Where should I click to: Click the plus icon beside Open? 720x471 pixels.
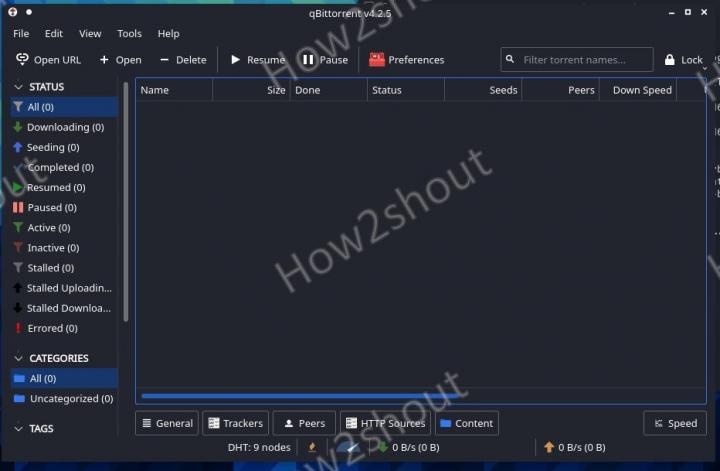point(104,60)
